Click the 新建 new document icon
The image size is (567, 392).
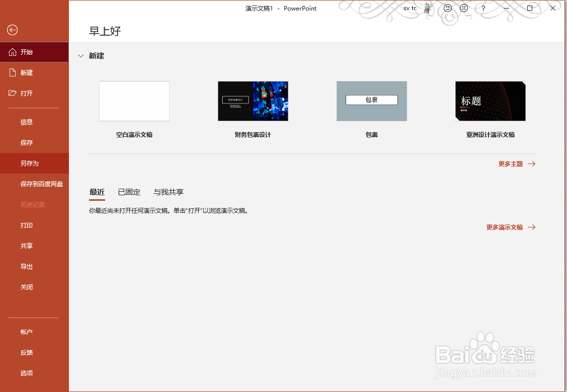coord(11,72)
